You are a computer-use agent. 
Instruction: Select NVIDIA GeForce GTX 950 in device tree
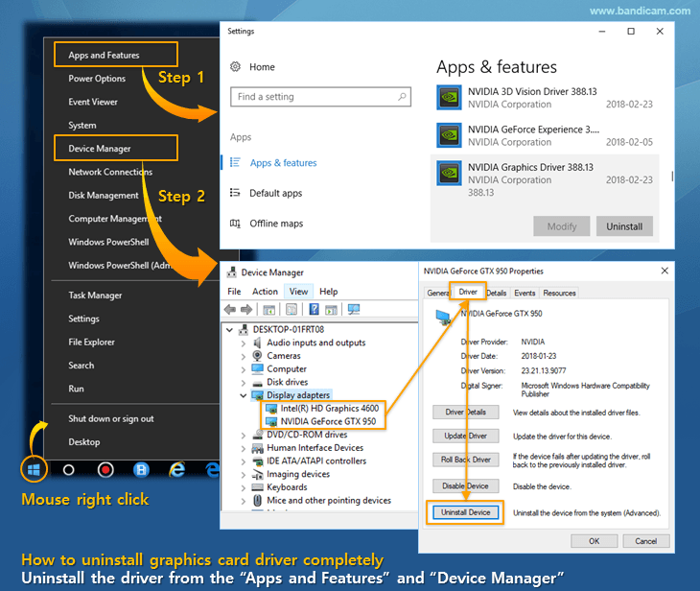coord(328,421)
